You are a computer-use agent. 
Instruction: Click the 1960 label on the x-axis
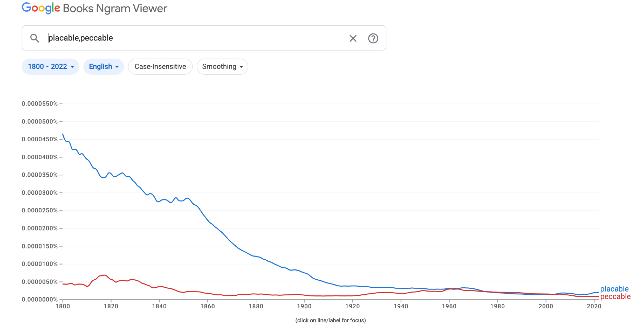tap(449, 306)
